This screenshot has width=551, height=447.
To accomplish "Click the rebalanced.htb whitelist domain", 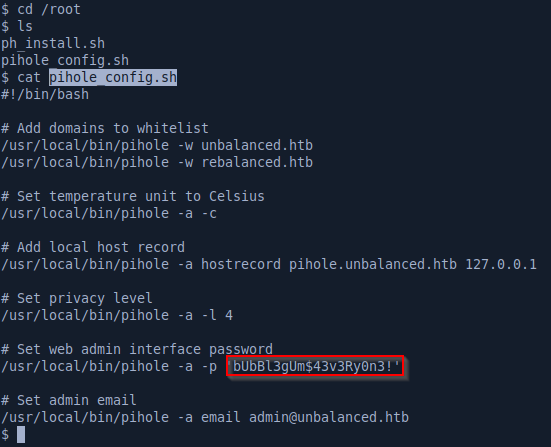I will point(257,162).
